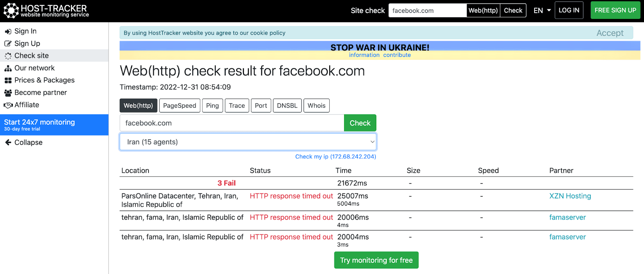Image resolution: width=644 pixels, height=274 pixels.
Task: Open the Trace tab
Action: 237,106
